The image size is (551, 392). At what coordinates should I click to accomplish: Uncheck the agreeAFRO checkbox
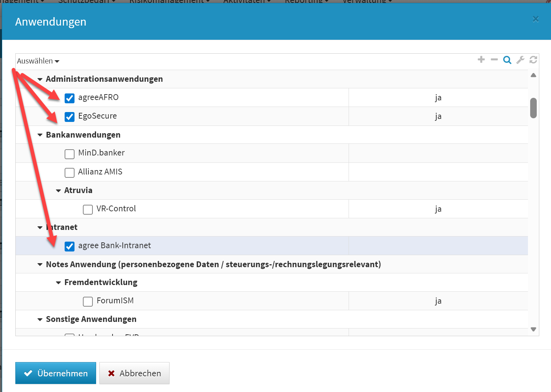[69, 98]
